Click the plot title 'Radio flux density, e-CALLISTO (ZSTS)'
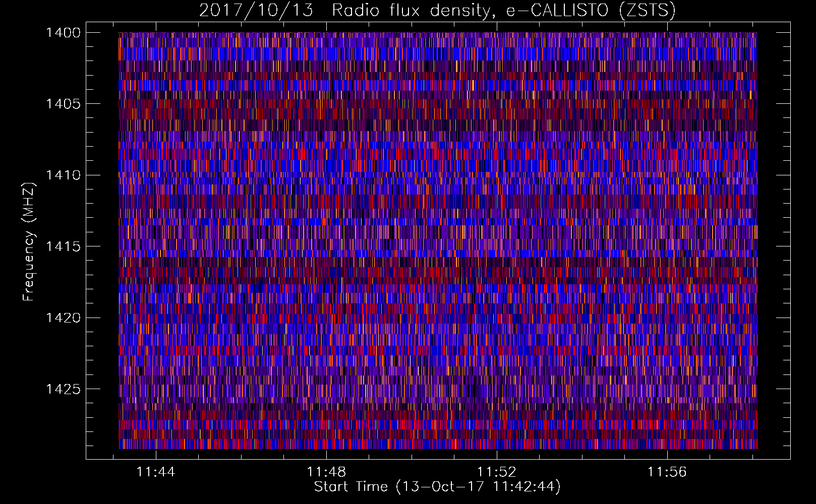816x504 pixels. click(503, 11)
